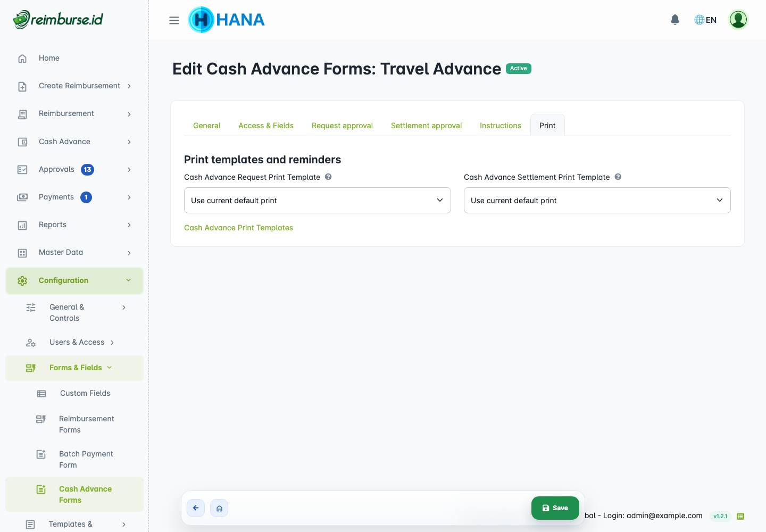Open the Request approval tab
766x532 pixels.
(x=342, y=126)
